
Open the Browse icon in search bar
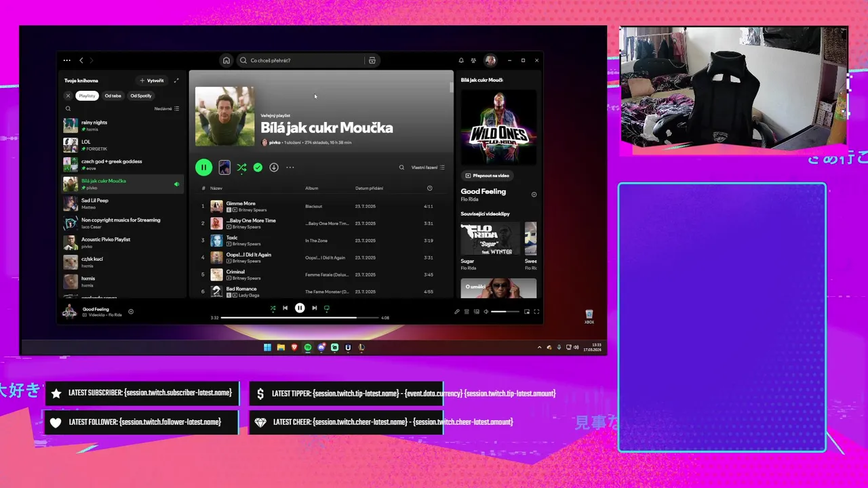[x=372, y=60]
